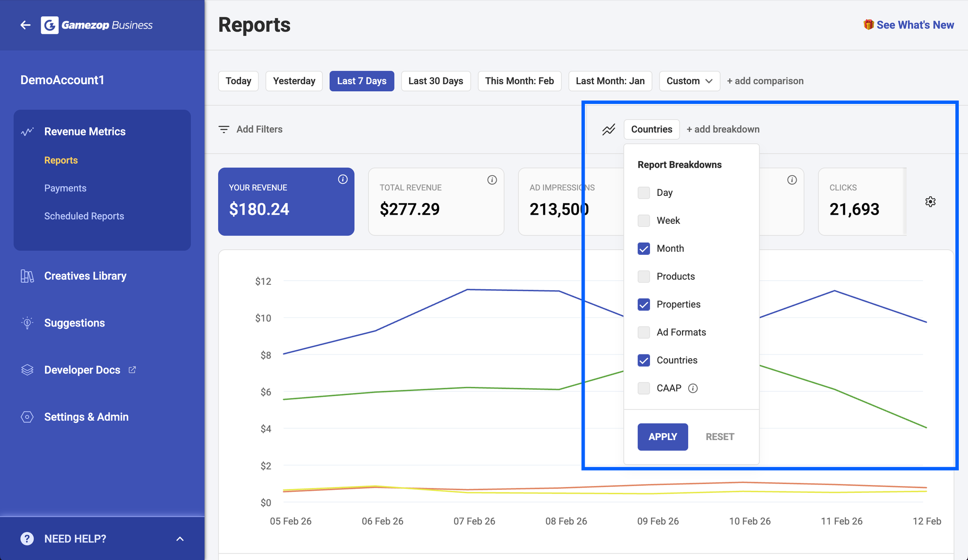Expand the Need Help panel chevron
Viewport: 968px width, 560px height.
point(180,539)
